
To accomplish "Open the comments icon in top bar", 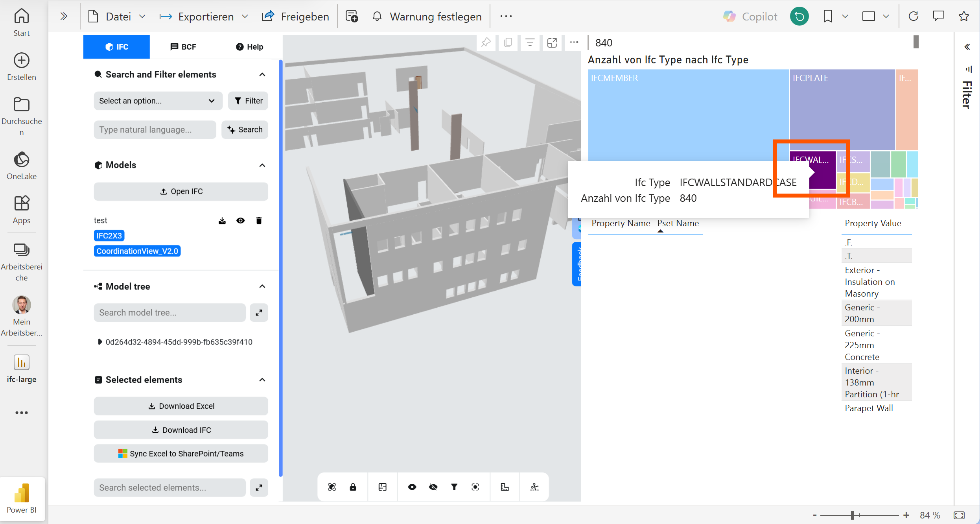I will [x=939, y=17].
